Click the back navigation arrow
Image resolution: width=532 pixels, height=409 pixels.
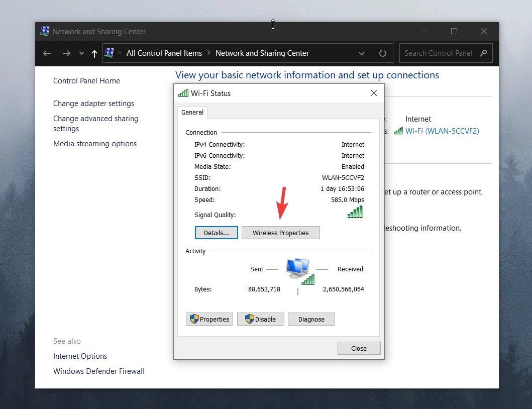47,53
